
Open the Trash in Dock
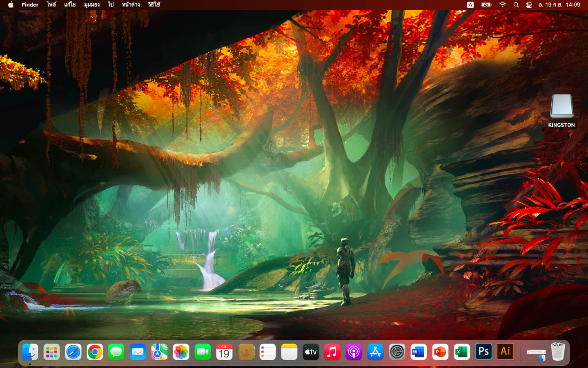pos(558,352)
